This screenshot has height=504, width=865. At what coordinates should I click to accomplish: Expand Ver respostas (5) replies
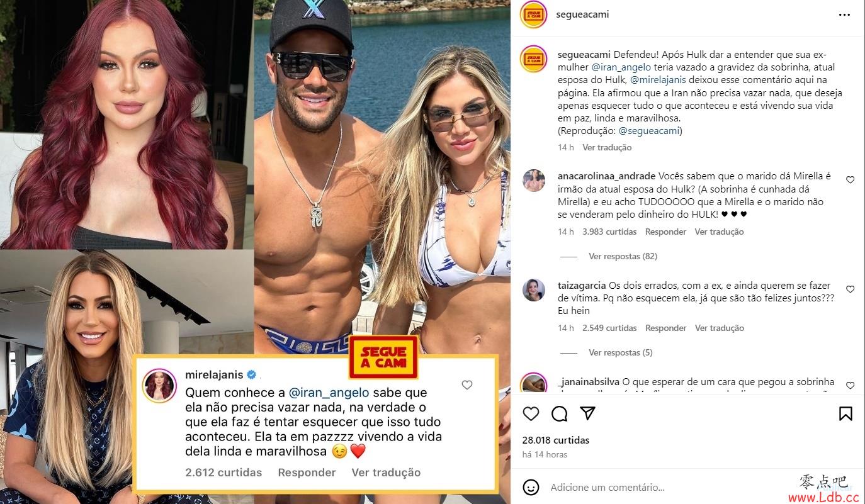coord(620,352)
